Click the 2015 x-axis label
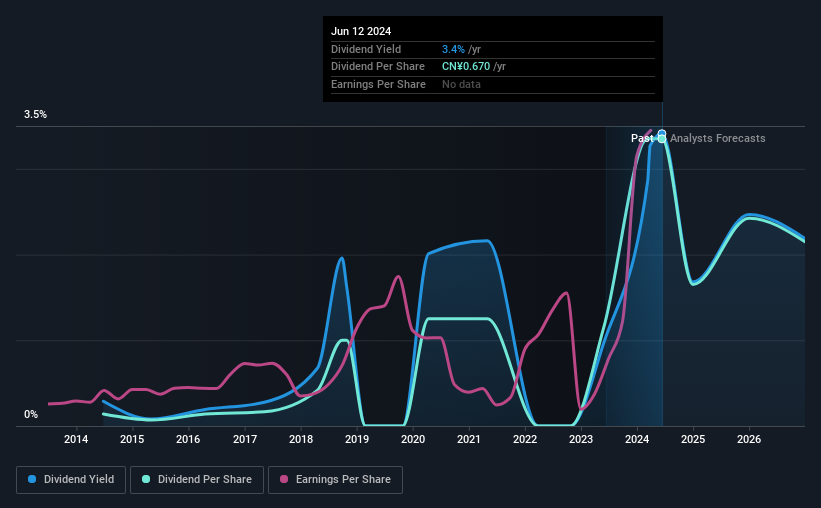821x508 pixels. click(x=132, y=439)
